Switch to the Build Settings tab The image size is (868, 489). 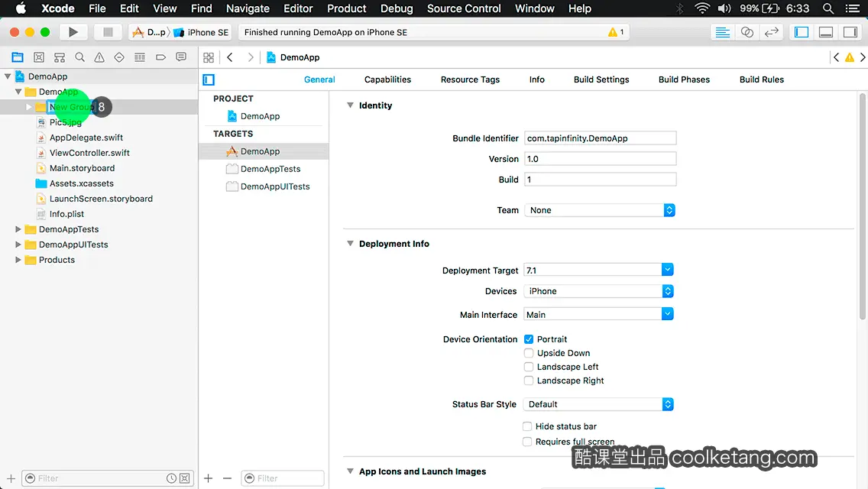coord(601,79)
